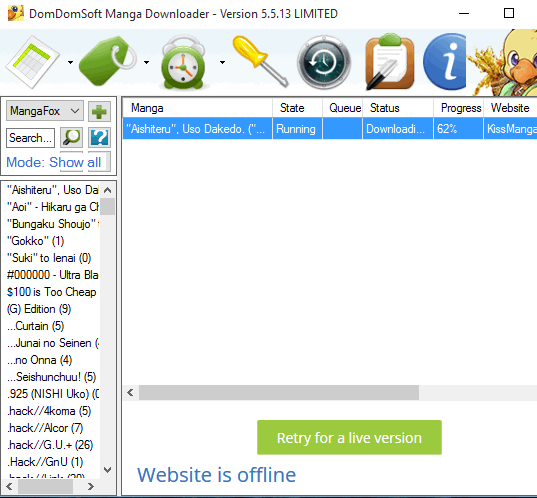Open the alarm clock scheduler icon
Viewport: 537px width, 498px height.
point(184,62)
